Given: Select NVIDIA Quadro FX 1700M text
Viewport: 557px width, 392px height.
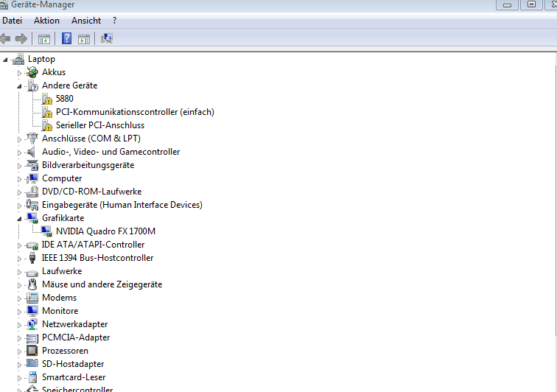Looking at the screenshot, I should coord(105,231).
